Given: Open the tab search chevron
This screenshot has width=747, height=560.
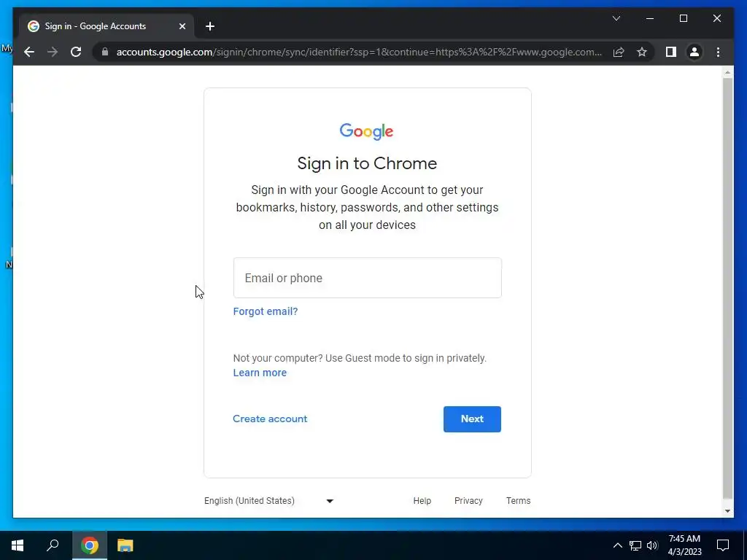Looking at the screenshot, I should [616, 18].
